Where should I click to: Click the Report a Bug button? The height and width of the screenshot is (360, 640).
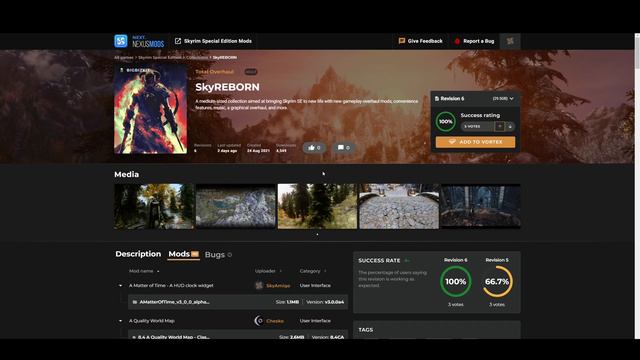tap(474, 41)
